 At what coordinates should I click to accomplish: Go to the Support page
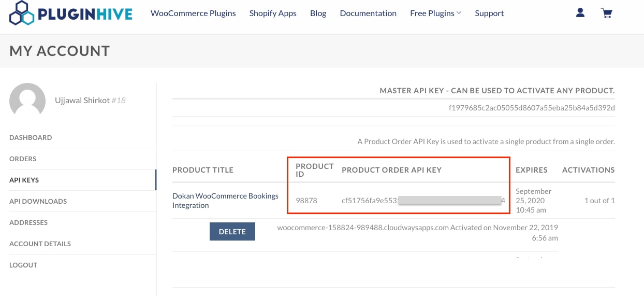(x=489, y=13)
